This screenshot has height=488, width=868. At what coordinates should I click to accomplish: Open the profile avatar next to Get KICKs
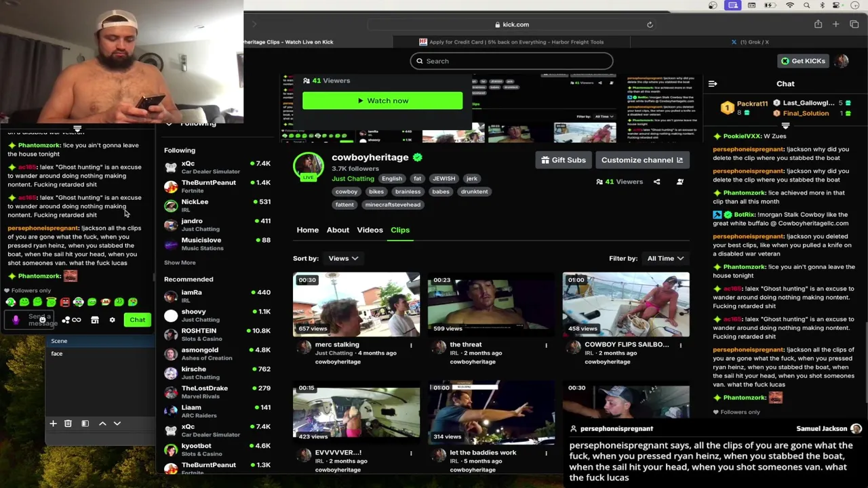[x=842, y=61]
